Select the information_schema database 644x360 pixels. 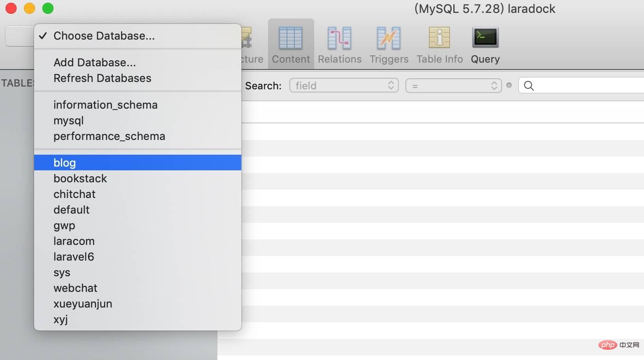point(138,105)
